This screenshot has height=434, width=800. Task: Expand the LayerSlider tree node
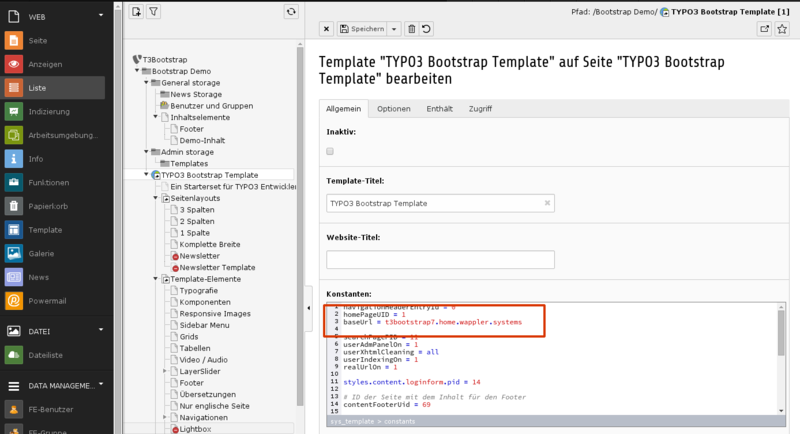point(165,371)
